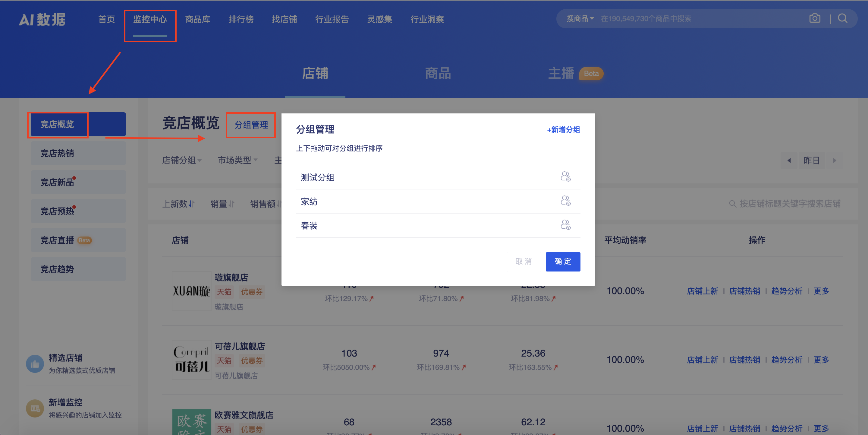This screenshot has height=435, width=868.
Task: Click the left arrow before 昨日 date selector
Action: [789, 160]
